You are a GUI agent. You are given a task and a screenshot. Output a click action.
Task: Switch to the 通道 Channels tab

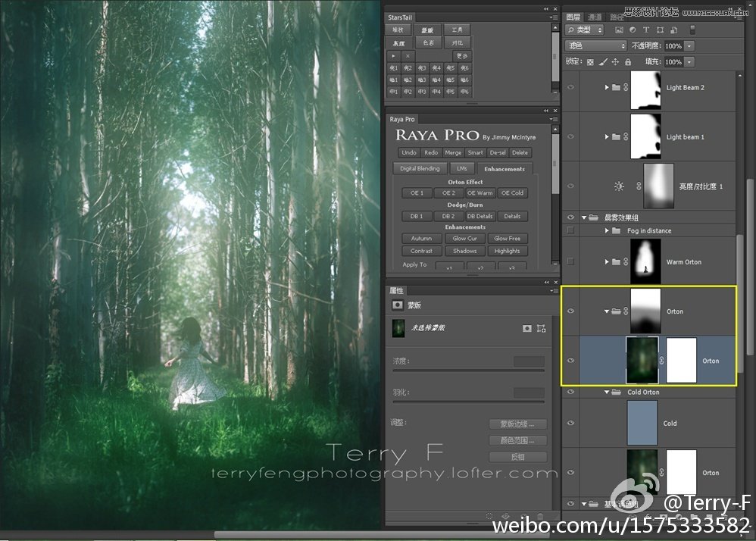tap(595, 17)
